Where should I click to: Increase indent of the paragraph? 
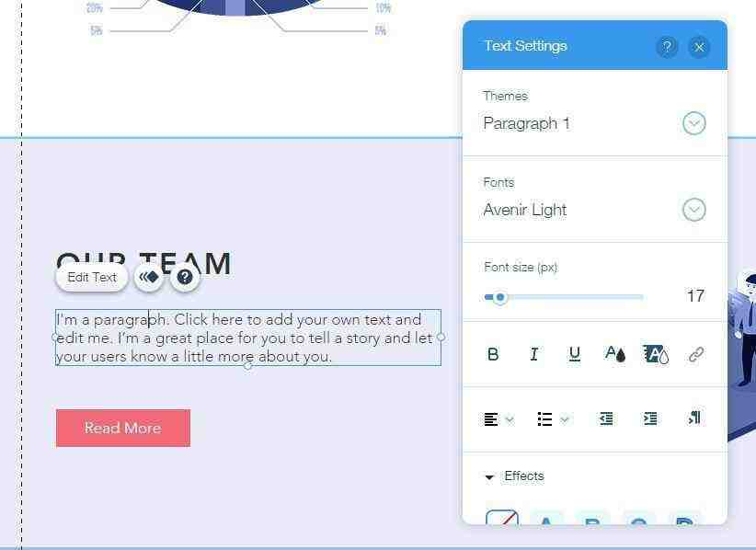(x=650, y=418)
